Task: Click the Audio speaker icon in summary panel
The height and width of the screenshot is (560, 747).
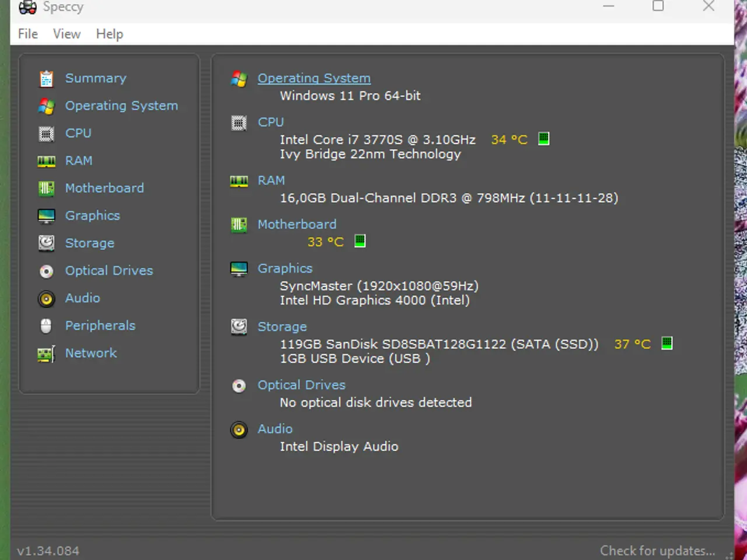Action: tap(239, 430)
